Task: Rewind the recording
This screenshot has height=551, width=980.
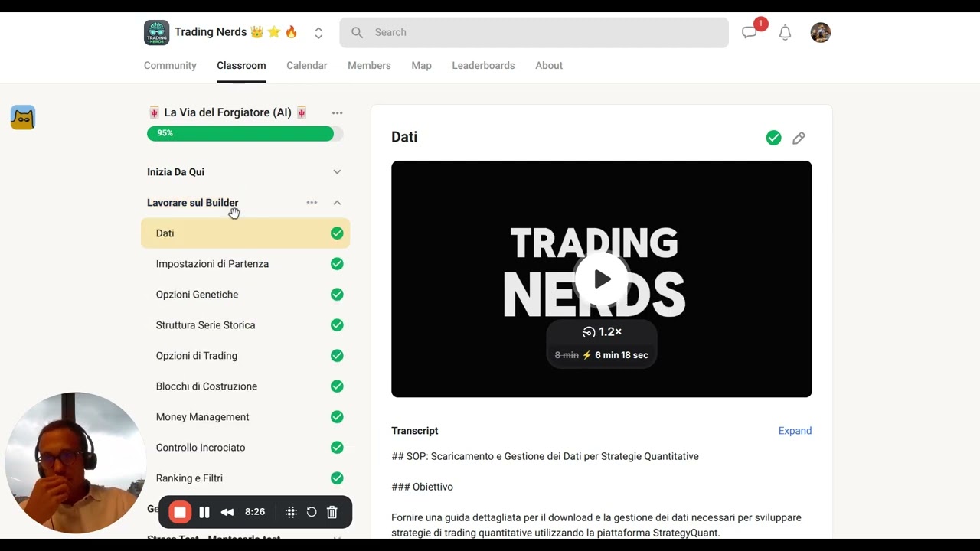Action: 227,513
